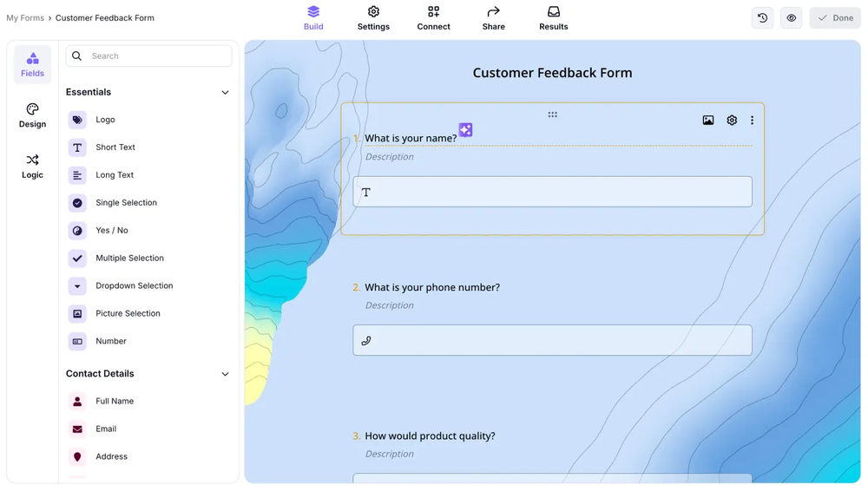Click the revision history clock icon
The width and height of the screenshot is (868, 491).
point(762,18)
